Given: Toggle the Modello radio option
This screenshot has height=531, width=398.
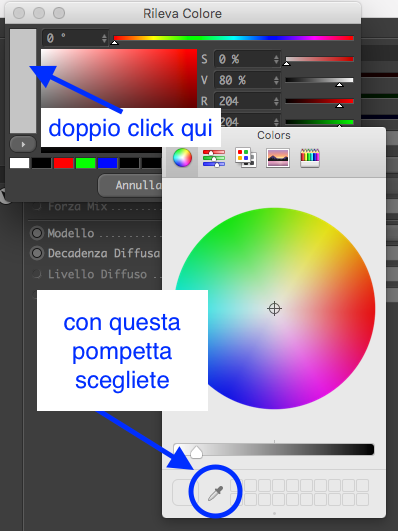Looking at the screenshot, I should (37, 233).
